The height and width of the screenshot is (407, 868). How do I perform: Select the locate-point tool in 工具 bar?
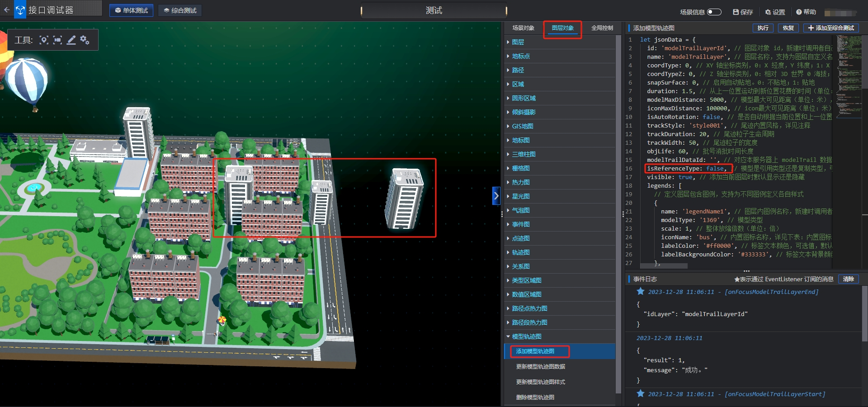(x=43, y=40)
